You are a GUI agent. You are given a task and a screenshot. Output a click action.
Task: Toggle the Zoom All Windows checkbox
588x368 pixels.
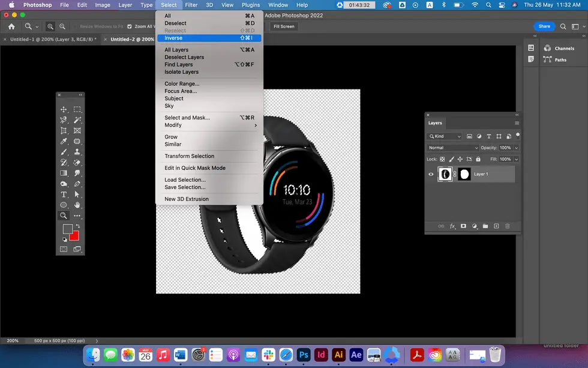pos(130,26)
